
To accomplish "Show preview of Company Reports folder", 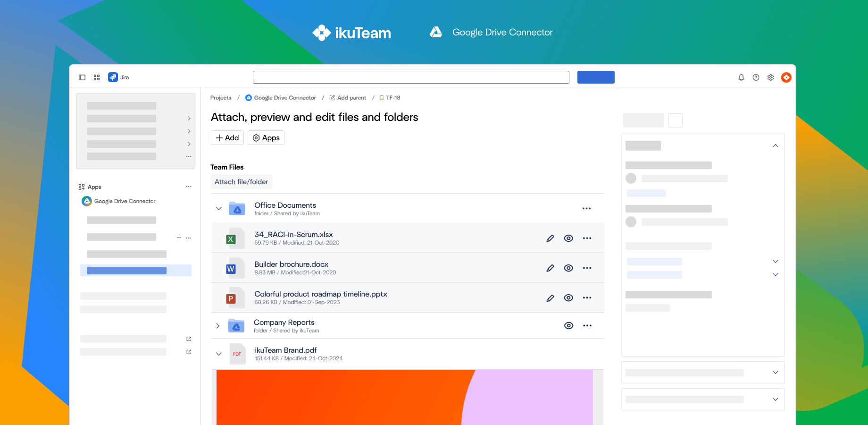I will click(568, 325).
